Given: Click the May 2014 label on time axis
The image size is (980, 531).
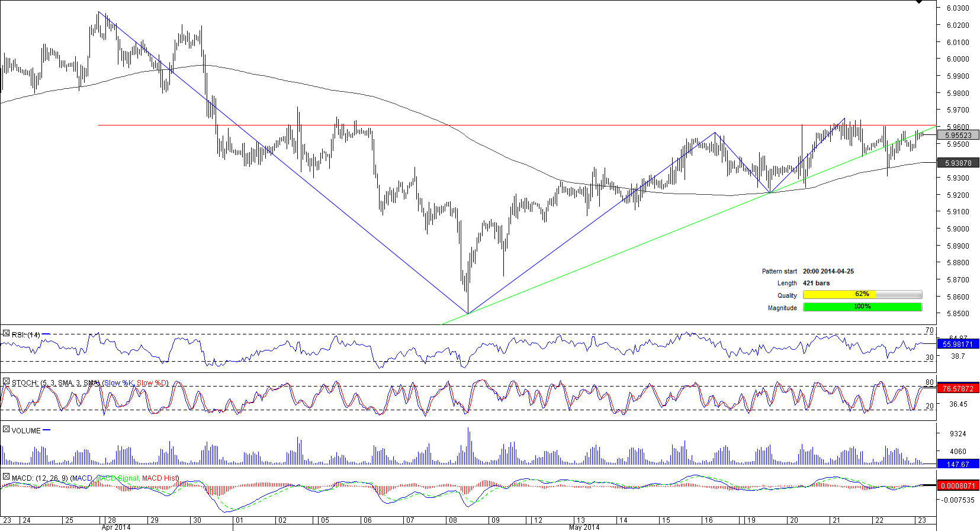Looking at the screenshot, I should [584, 527].
